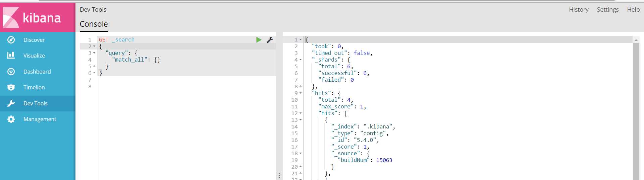This screenshot has height=180, width=644.
Task: Click "_score": 1 in the response
Action: [350, 147]
